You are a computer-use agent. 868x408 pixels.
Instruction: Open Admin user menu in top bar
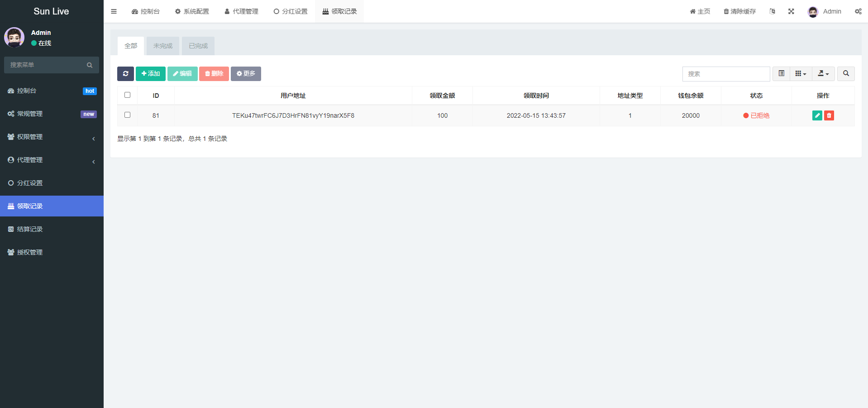[825, 11]
